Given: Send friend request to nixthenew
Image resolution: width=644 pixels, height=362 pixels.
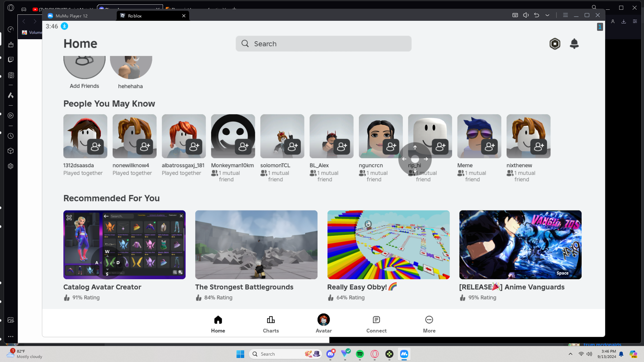Looking at the screenshot, I should [539, 146].
